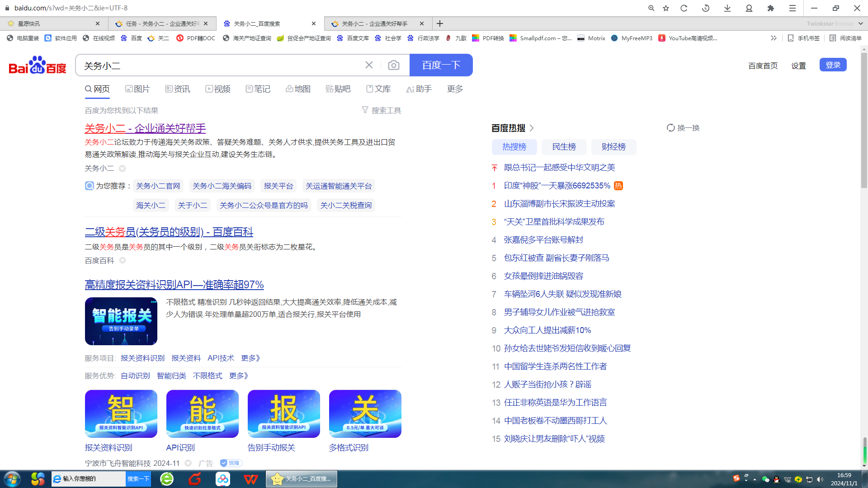Select the 视频 search category

coord(218,89)
